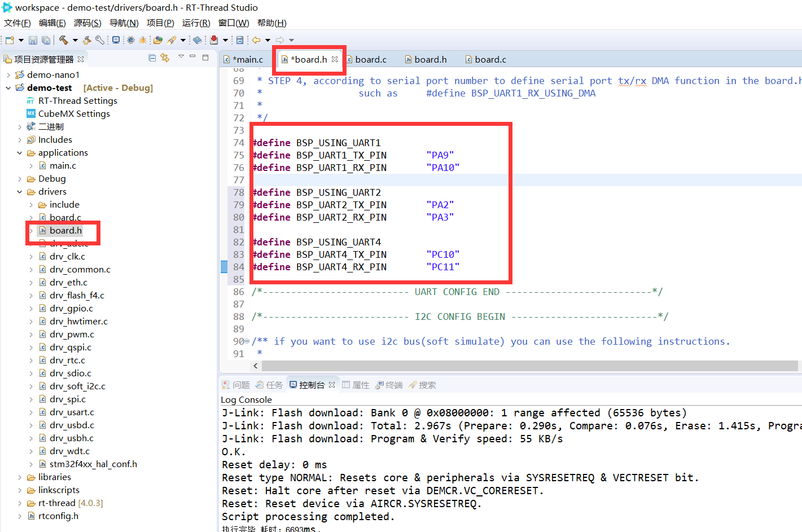Expand the libraries folder
This screenshot has height=532, width=802.
[x=19, y=477]
